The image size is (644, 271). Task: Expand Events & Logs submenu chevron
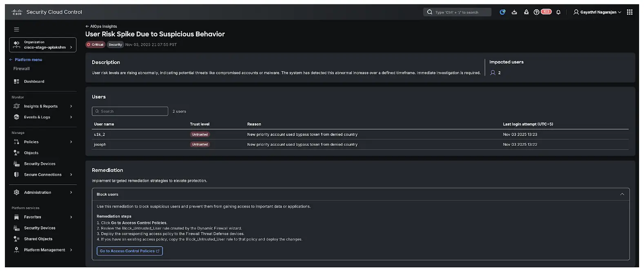coord(71,117)
